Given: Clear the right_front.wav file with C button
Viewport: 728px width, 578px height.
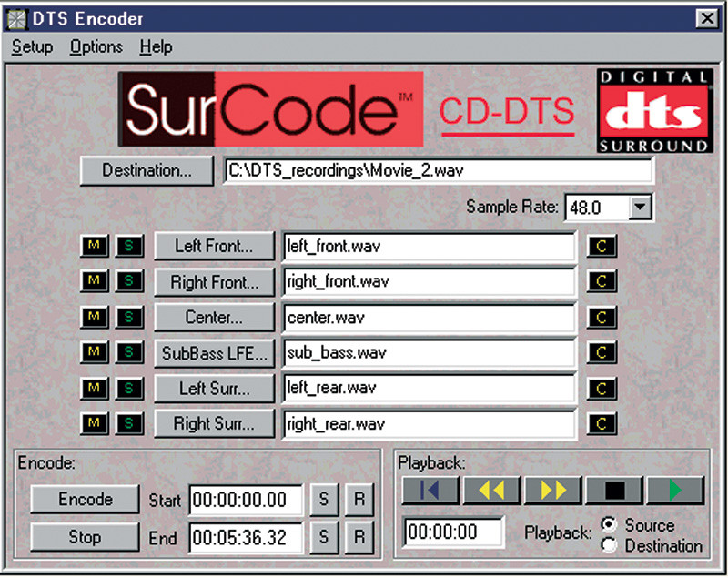Looking at the screenshot, I should click(x=602, y=281).
